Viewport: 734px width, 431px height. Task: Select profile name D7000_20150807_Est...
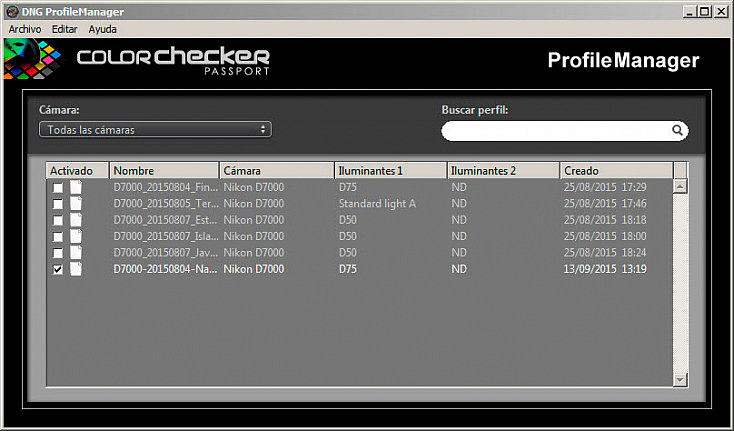tap(166, 220)
